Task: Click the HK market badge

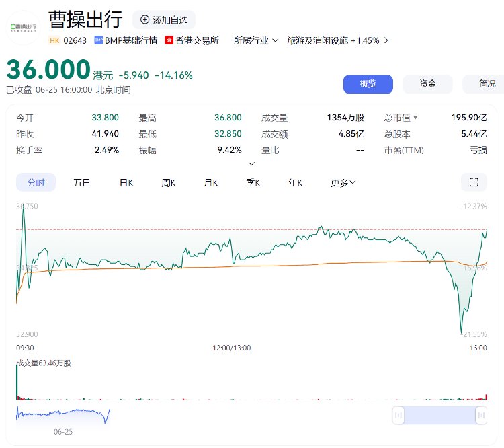Action: (54, 40)
